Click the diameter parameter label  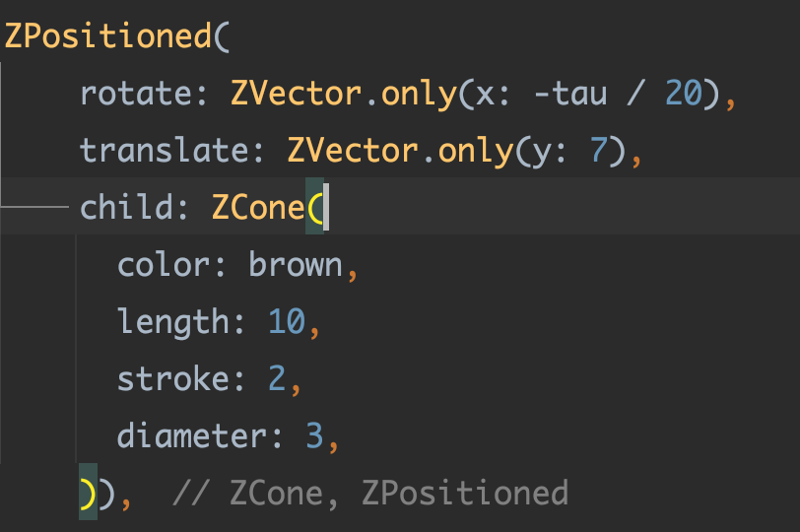point(193,436)
